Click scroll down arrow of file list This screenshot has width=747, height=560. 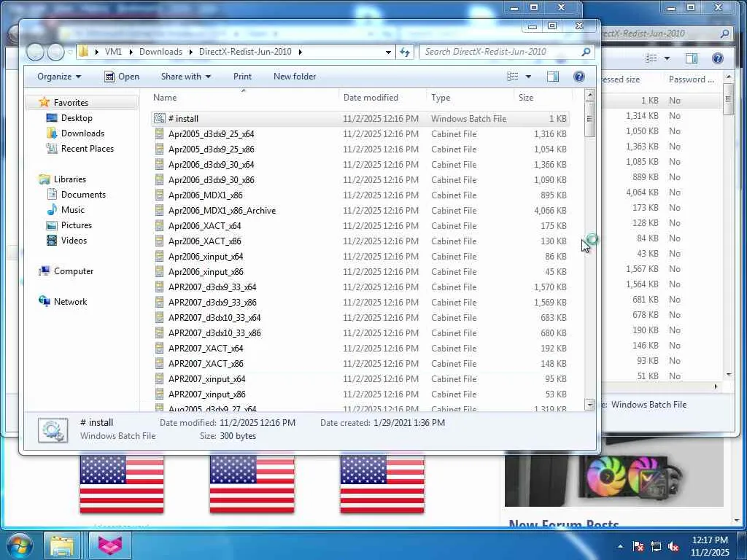coord(589,405)
